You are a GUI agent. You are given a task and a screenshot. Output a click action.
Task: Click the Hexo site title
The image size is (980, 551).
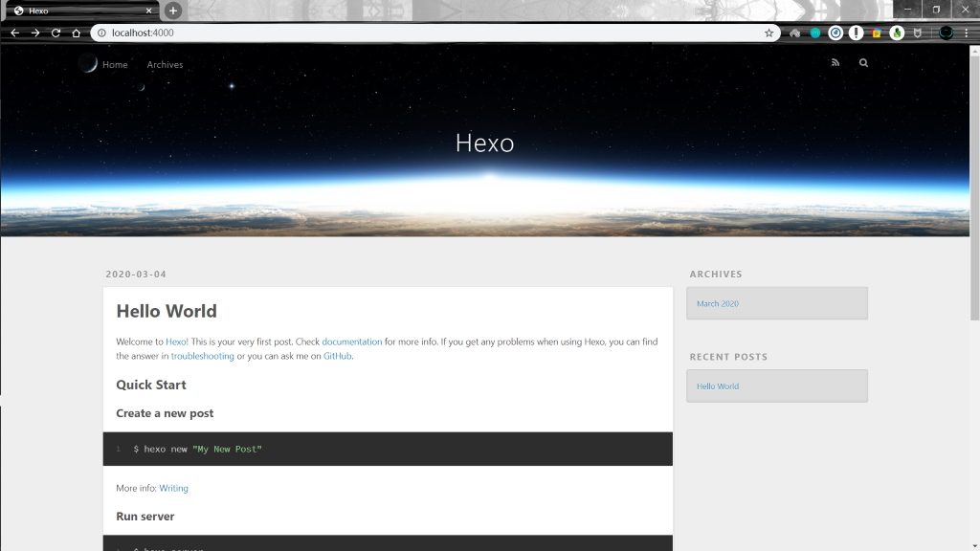[484, 143]
